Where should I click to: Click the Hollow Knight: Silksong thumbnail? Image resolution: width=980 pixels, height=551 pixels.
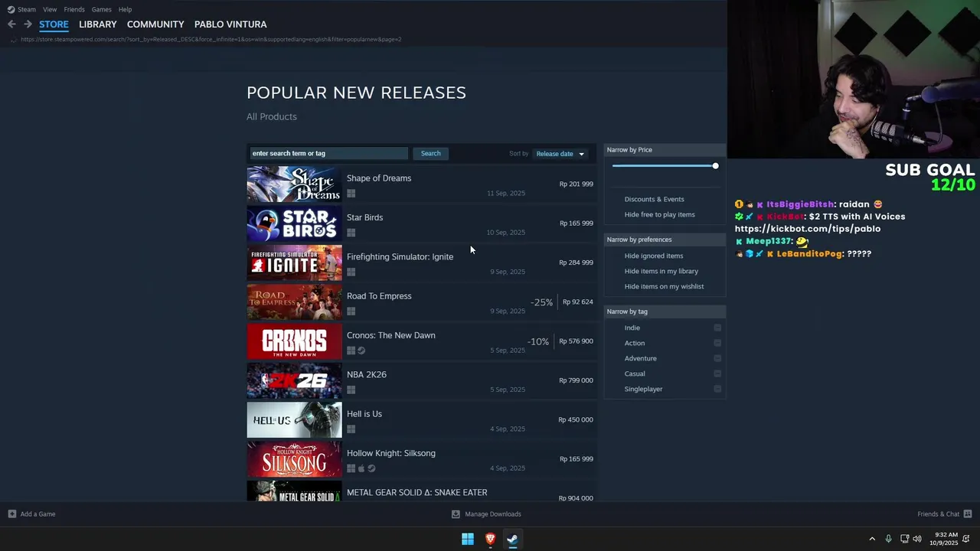click(294, 459)
